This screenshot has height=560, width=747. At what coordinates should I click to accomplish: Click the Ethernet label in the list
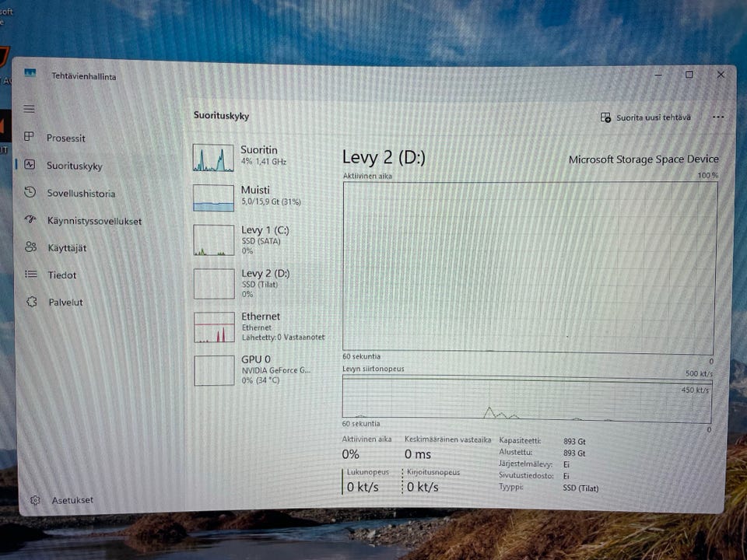click(261, 317)
